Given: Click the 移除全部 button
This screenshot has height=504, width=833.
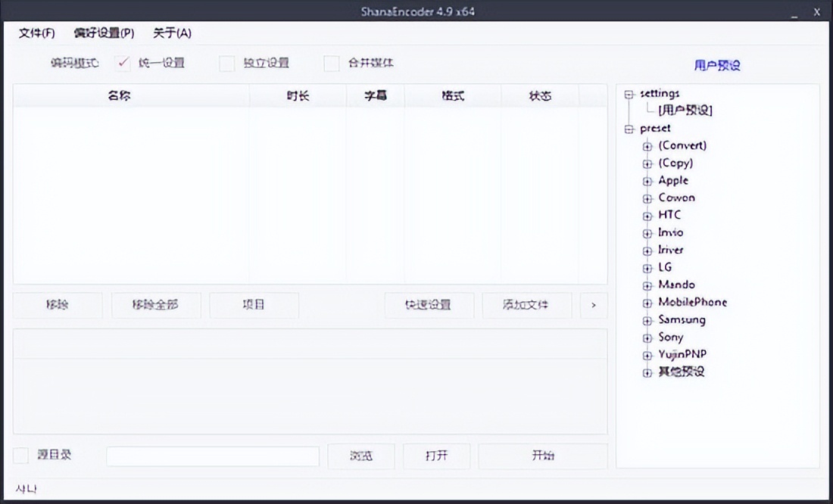Looking at the screenshot, I should coord(155,305).
